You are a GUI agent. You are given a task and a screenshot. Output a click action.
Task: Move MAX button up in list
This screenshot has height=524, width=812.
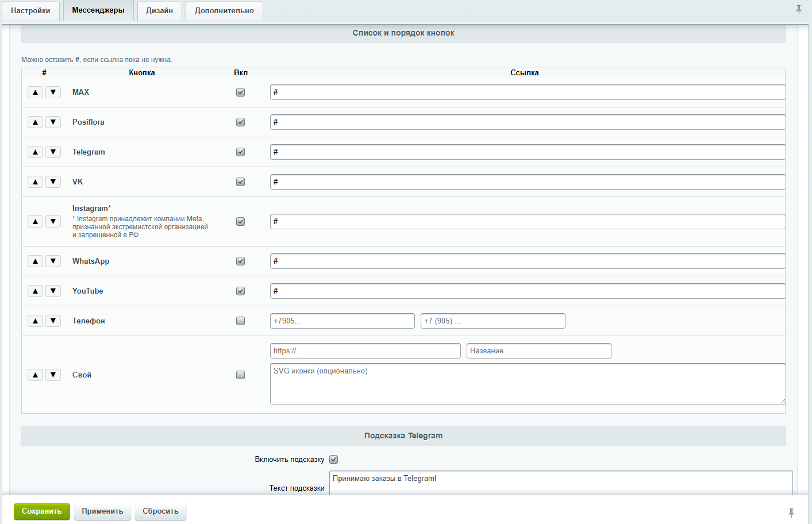(x=36, y=92)
